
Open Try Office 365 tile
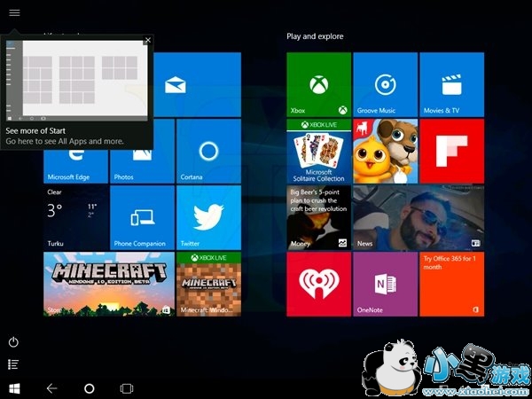click(x=451, y=285)
